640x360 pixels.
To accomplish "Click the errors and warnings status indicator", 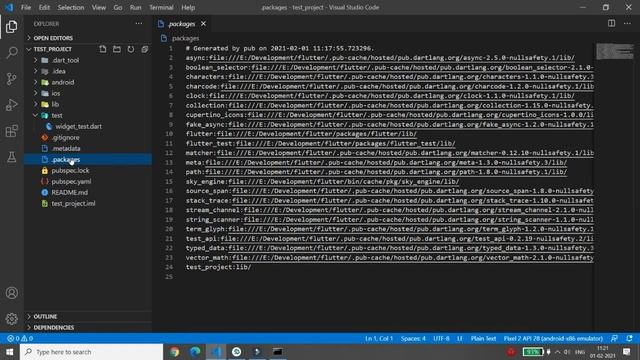I will (x=20, y=338).
